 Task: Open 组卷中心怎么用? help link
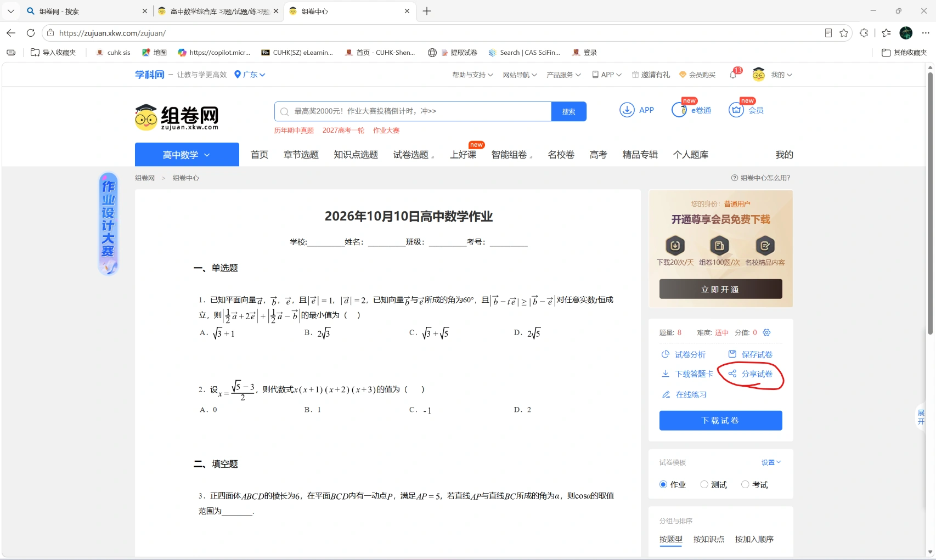(760, 178)
